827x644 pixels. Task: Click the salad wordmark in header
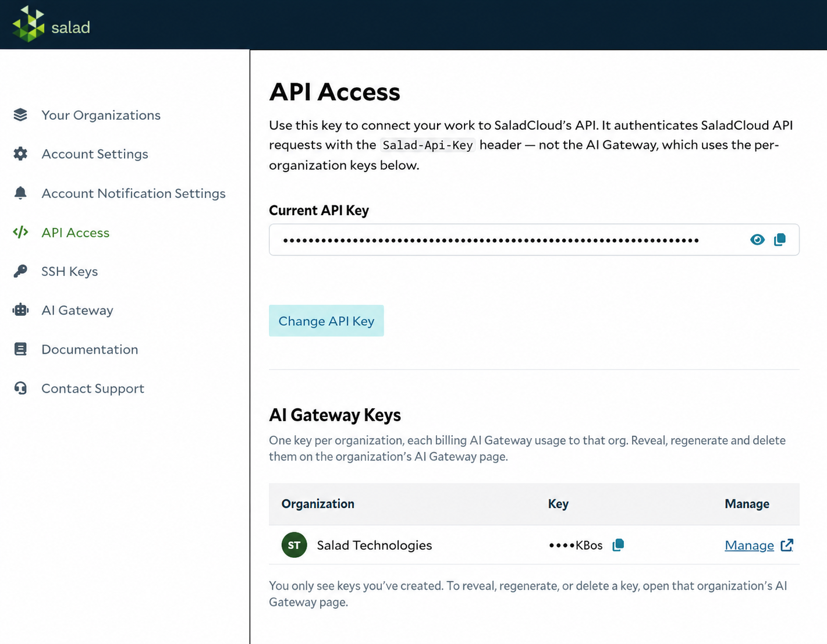(x=70, y=27)
